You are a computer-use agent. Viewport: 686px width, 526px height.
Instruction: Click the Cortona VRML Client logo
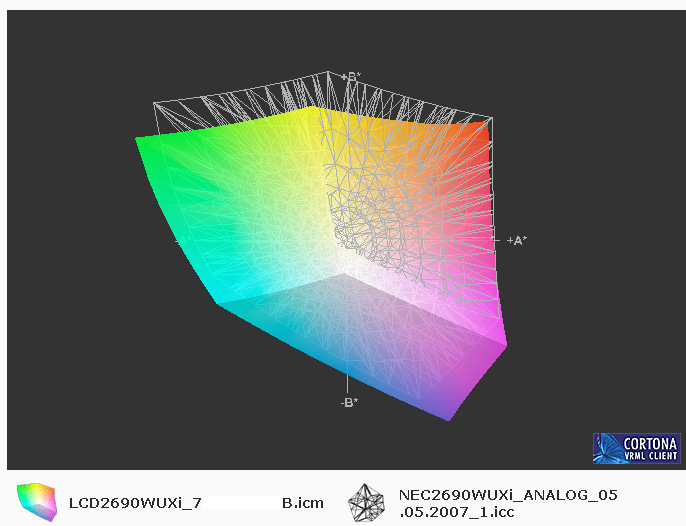(636, 447)
